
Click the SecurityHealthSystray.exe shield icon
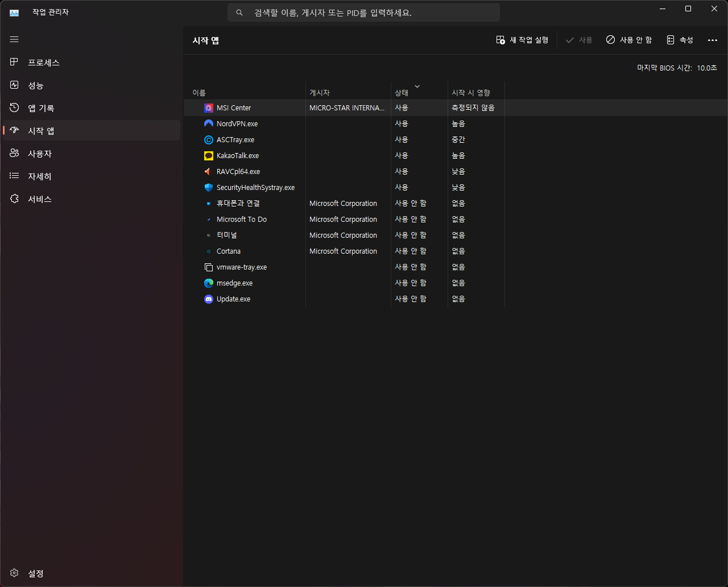tap(209, 187)
